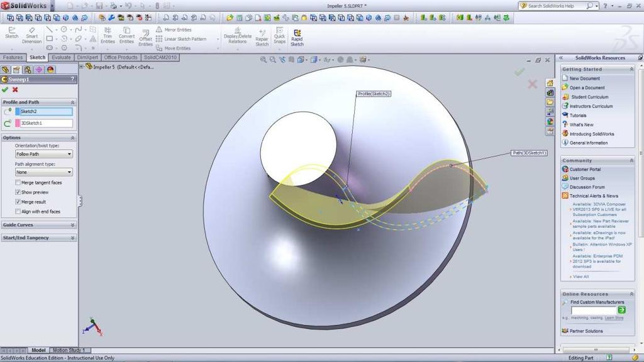Click Move Entities command
Screen dimensions: 644x362
[x=174, y=48]
